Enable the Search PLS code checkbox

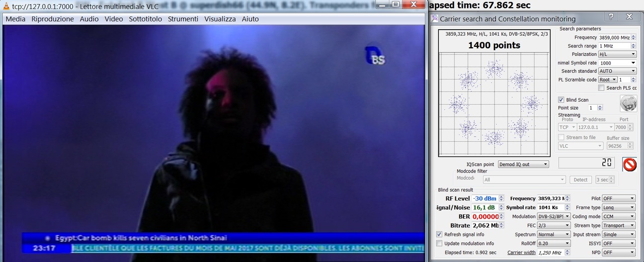click(x=601, y=88)
